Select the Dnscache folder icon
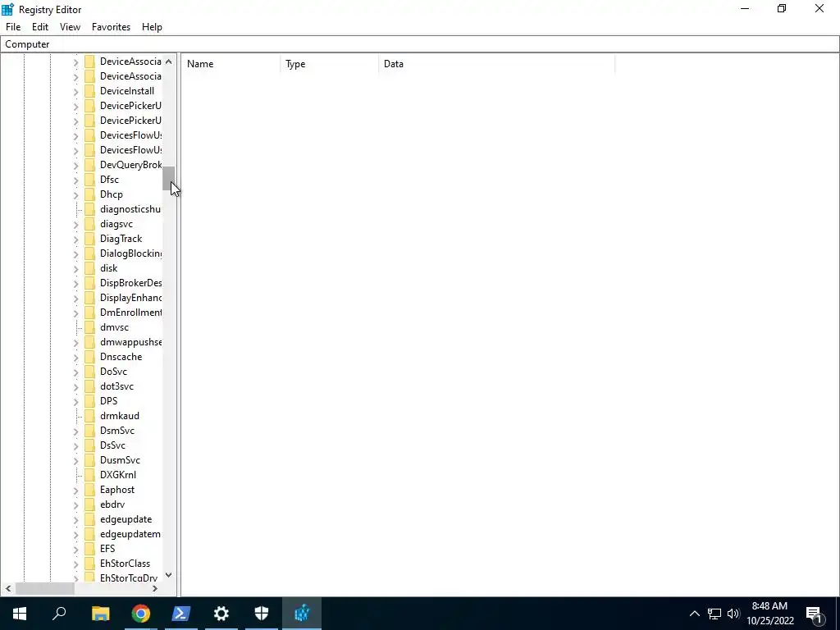This screenshot has width=840, height=630. [x=90, y=357]
